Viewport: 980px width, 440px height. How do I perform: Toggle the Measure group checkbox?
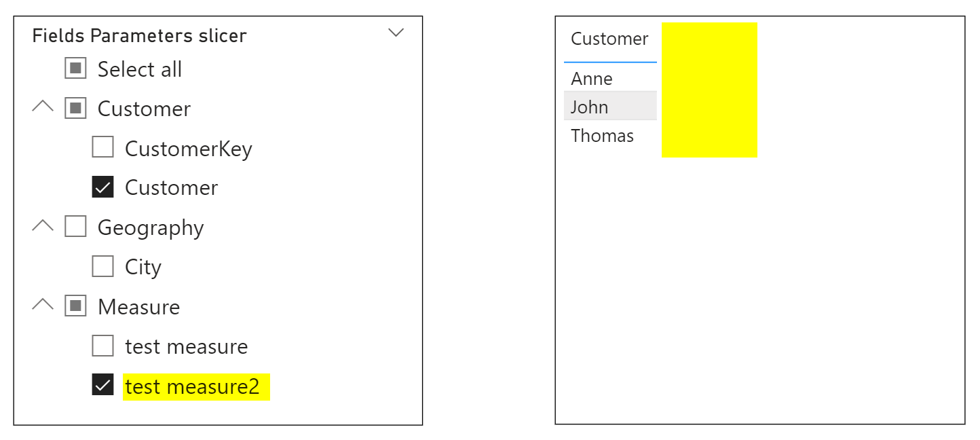(x=75, y=306)
